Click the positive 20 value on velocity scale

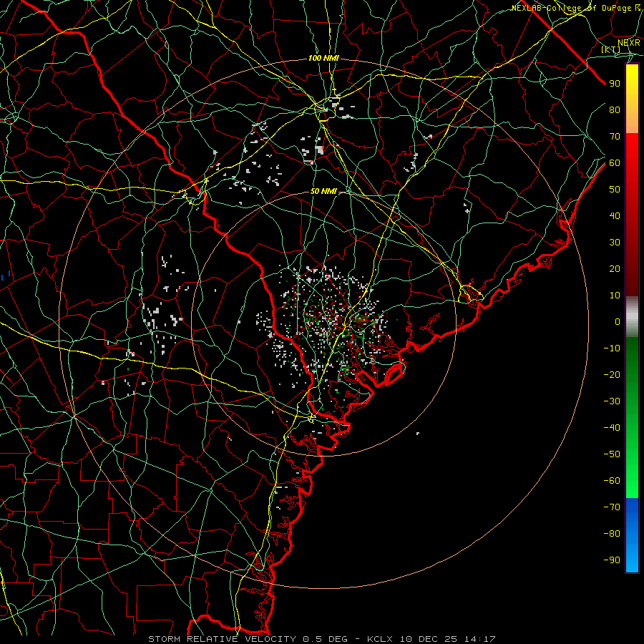point(615,269)
